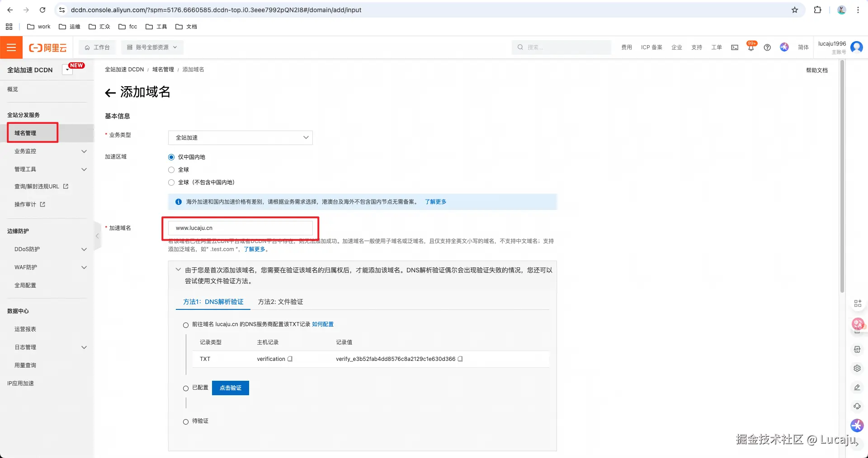This screenshot has height=458, width=868.
Task: Open the headset support icon in right sidebar
Action: coord(857,406)
